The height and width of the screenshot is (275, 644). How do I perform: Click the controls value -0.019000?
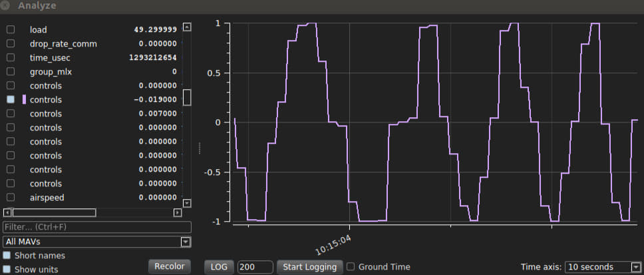click(x=155, y=99)
